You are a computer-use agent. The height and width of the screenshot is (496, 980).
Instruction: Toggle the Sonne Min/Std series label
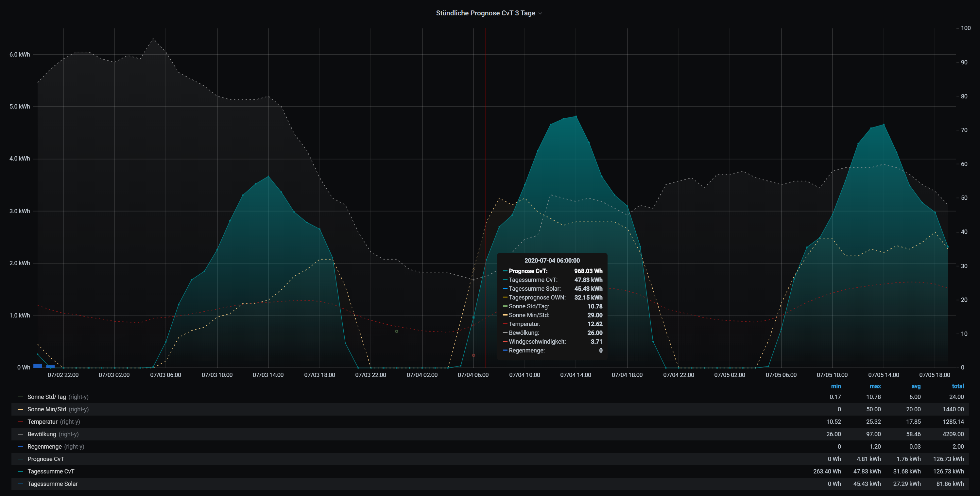[x=47, y=409]
